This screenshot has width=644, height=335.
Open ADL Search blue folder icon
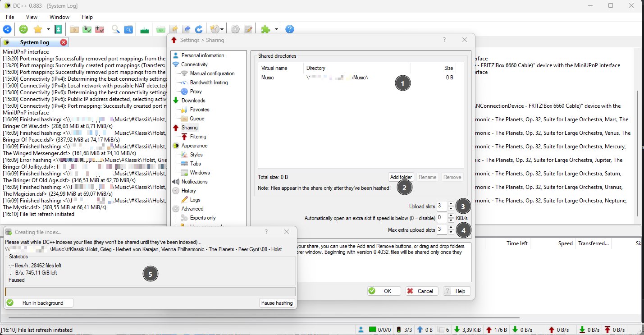128,29
